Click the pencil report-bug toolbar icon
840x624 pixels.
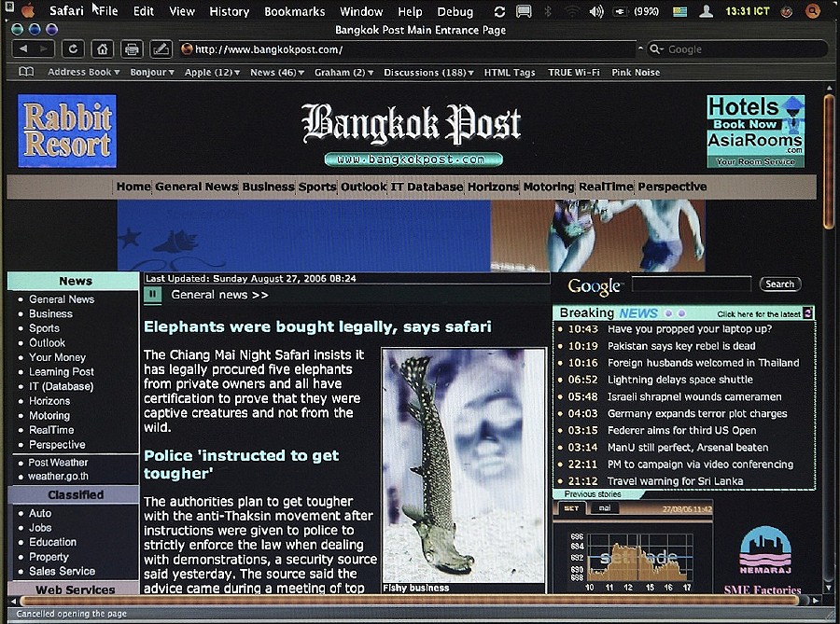161,49
